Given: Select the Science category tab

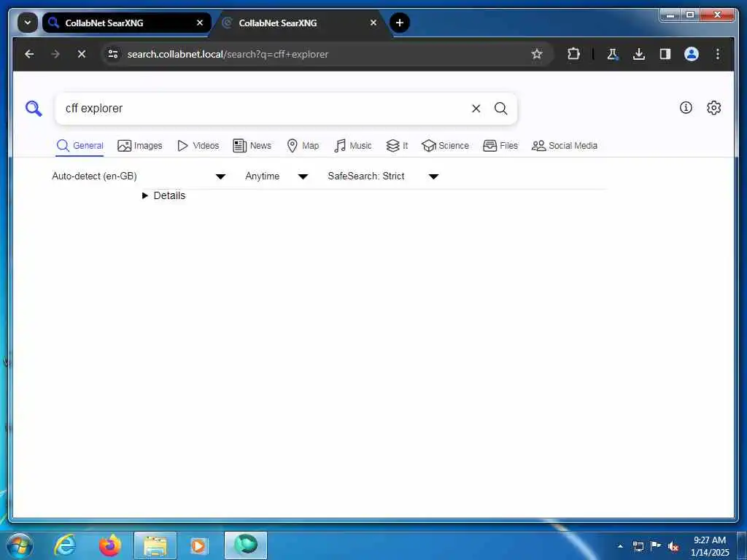Looking at the screenshot, I should coord(445,146).
